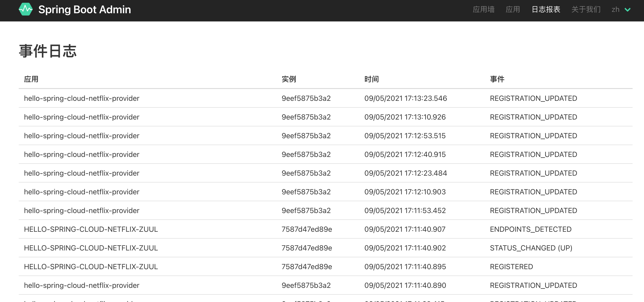
Task: Select provider row at 17:13:23.546
Action: [325, 98]
